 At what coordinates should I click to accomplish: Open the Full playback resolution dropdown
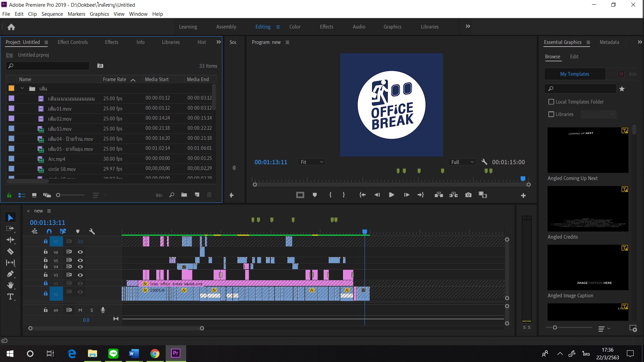coord(463,162)
